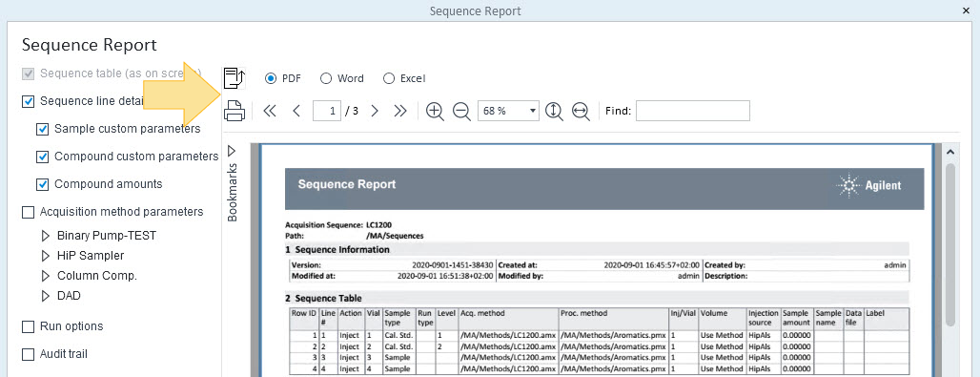Zoom out of the report preview
980x377 pixels.
(x=461, y=111)
